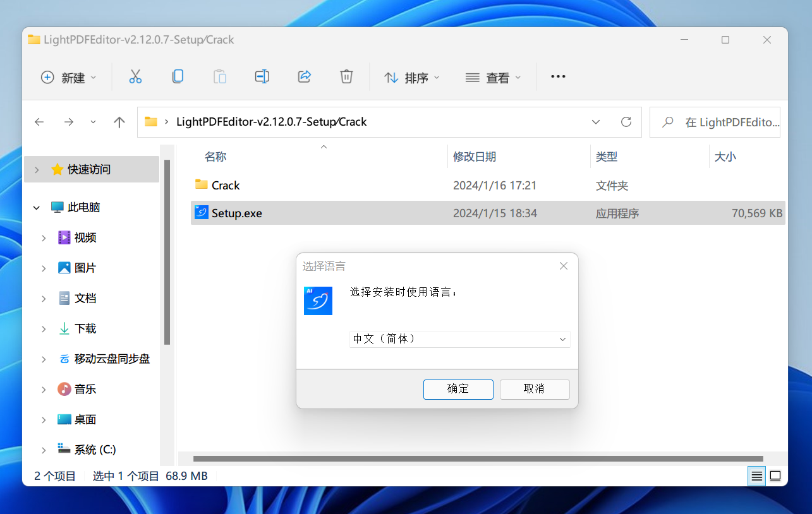Expand the 文档 tree node
Image resolution: width=812 pixels, height=514 pixels.
click(x=44, y=299)
